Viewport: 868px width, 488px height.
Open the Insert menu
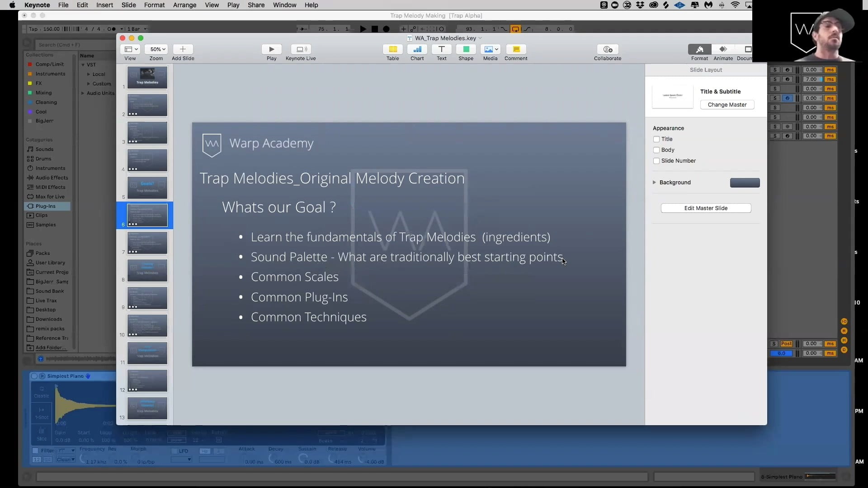pyautogui.click(x=104, y=5)
